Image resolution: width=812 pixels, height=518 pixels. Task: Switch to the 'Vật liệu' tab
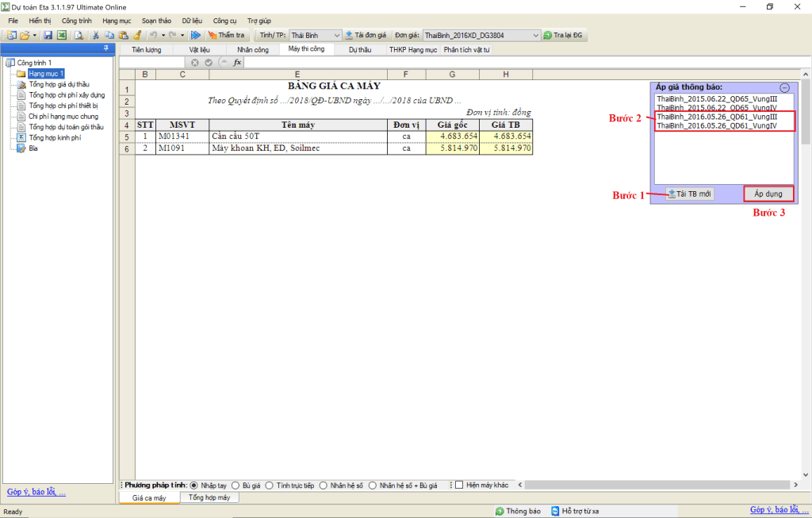point(199,49)
